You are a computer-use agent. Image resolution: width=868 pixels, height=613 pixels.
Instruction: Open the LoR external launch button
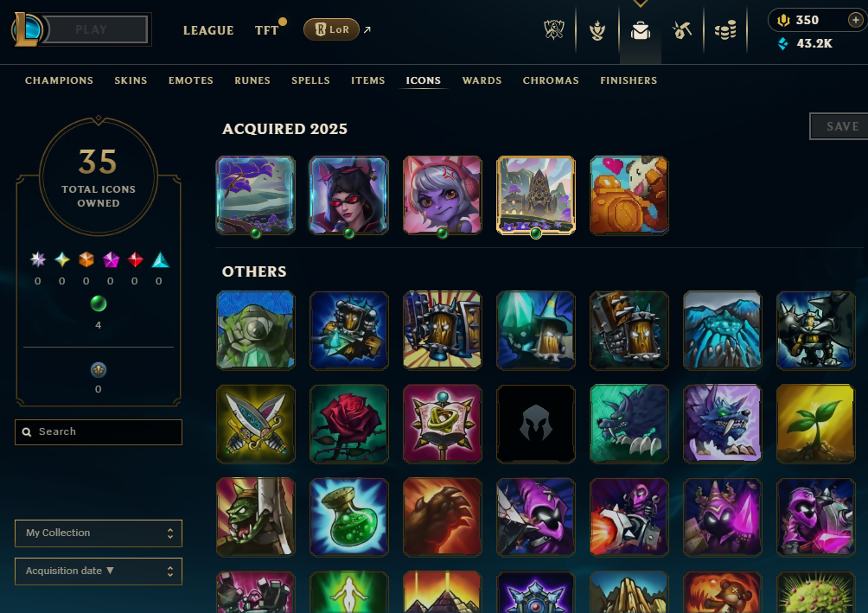point(332,29)
